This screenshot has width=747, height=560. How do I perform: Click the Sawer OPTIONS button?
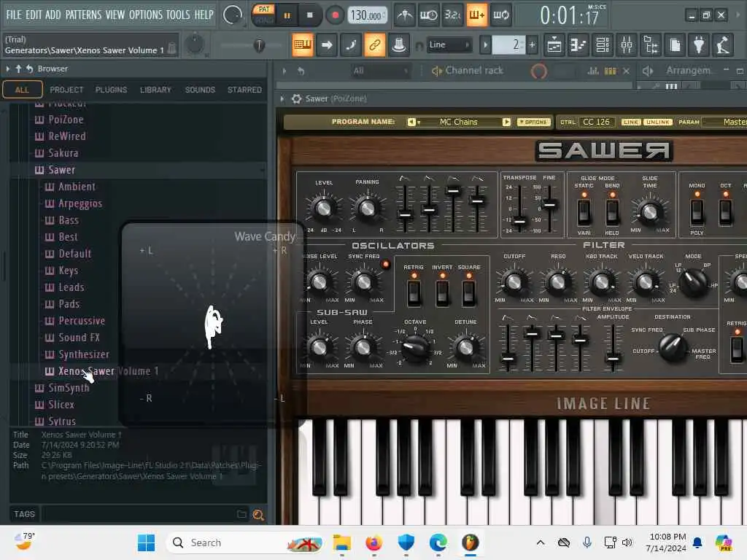coord(533,122)
